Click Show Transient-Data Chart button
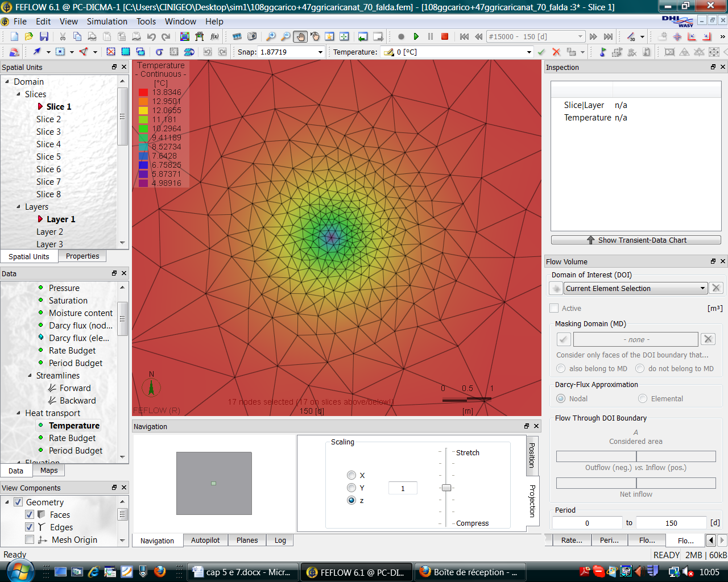 click(x=636, y=240)
